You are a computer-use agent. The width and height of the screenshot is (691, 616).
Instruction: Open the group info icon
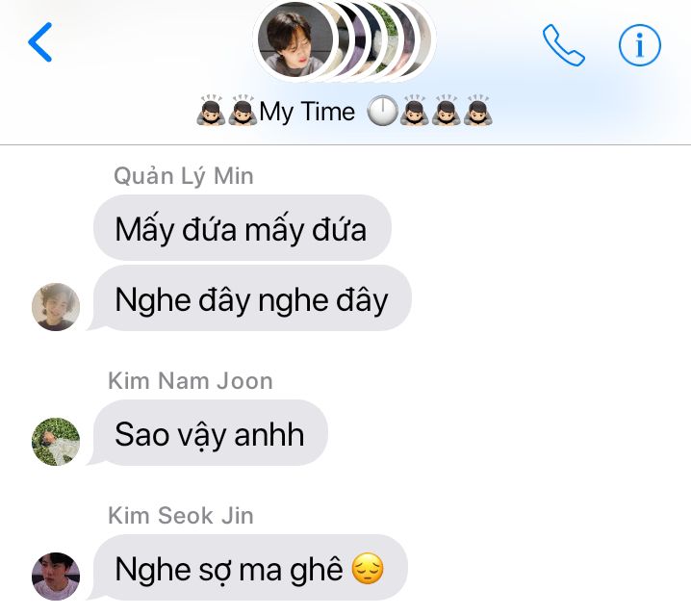tap(640, 45)
